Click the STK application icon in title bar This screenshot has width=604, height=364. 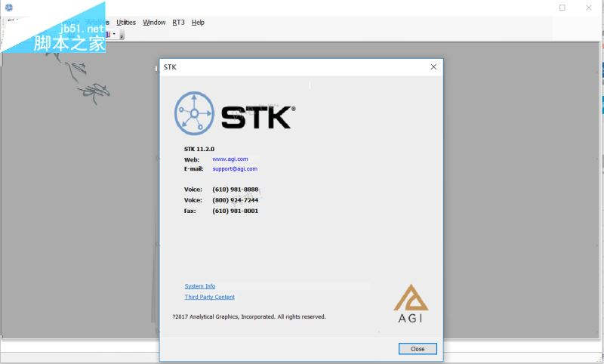pyautogui.click(x=9, y=8)
